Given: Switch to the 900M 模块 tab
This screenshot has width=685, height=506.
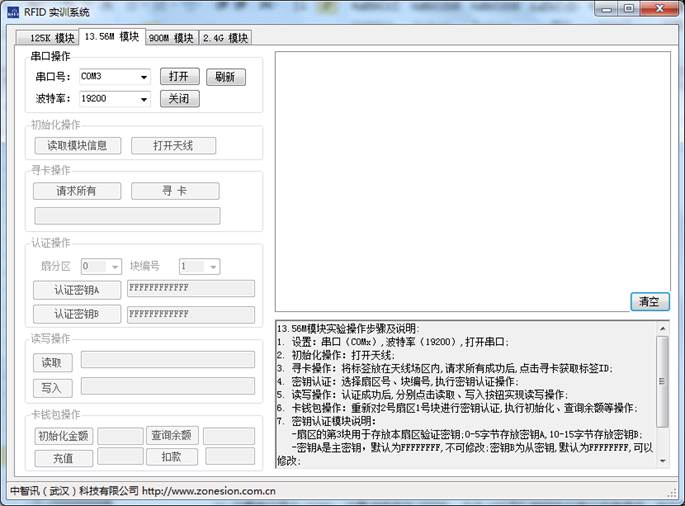Looking at the screenshot, I should click(x=170, y=38).
